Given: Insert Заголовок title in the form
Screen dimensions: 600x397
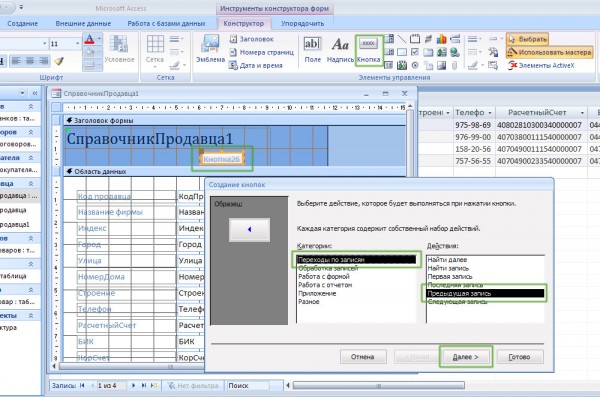Looking at the screenshot, I should [x=252, y=39].
